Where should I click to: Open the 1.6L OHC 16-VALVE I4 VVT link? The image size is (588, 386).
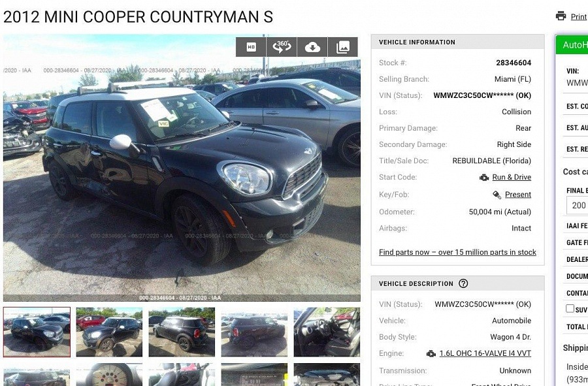485,353
